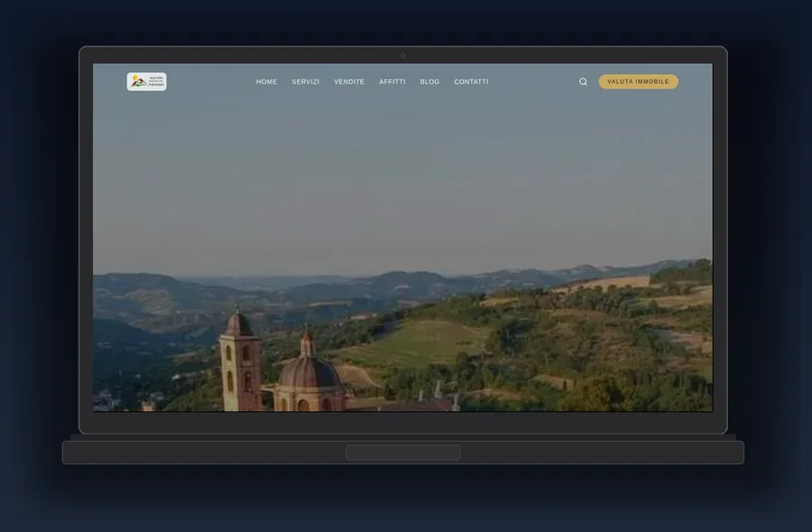Open the Affitti menu item

[392, 82]
